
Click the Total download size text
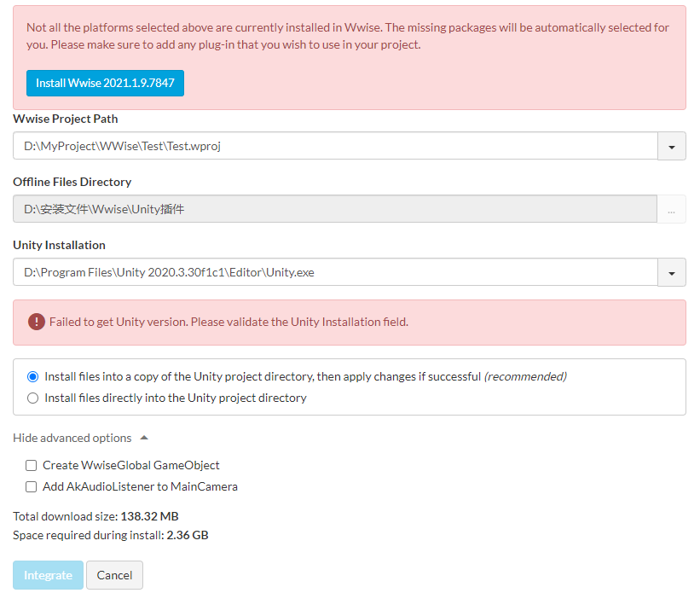pyautogui.click(x=95, y=516)
